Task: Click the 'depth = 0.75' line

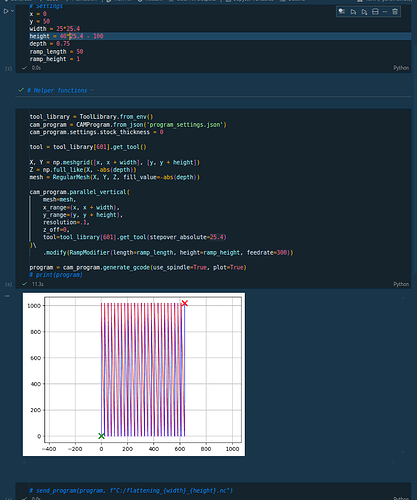Action: 50,44
